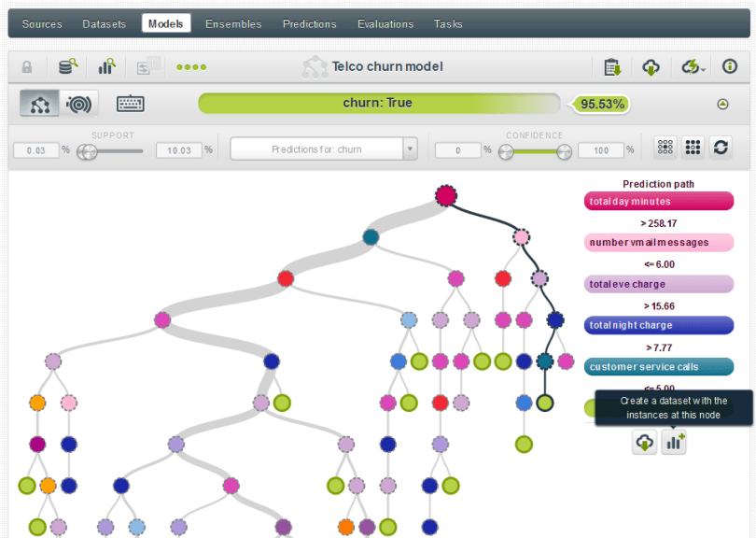Click the Support slider handle
This screenshot has width=756, height=538.
[87, 150]
